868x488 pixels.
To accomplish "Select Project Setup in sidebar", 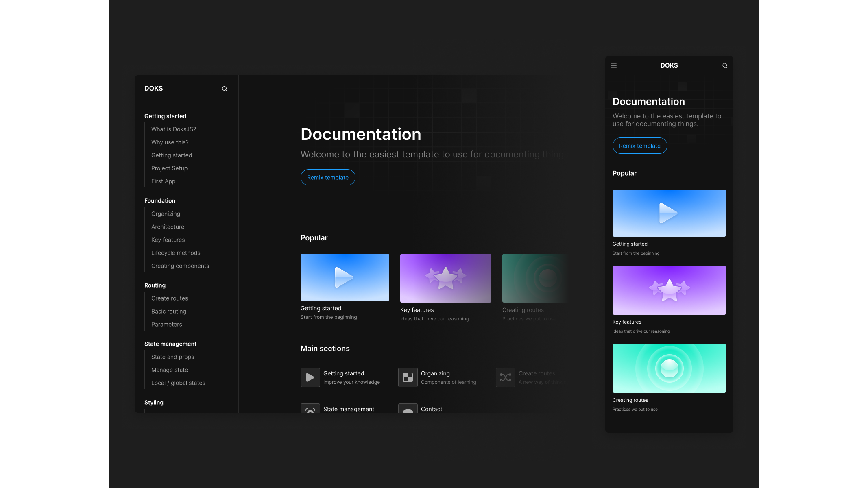I will point(170,168).
